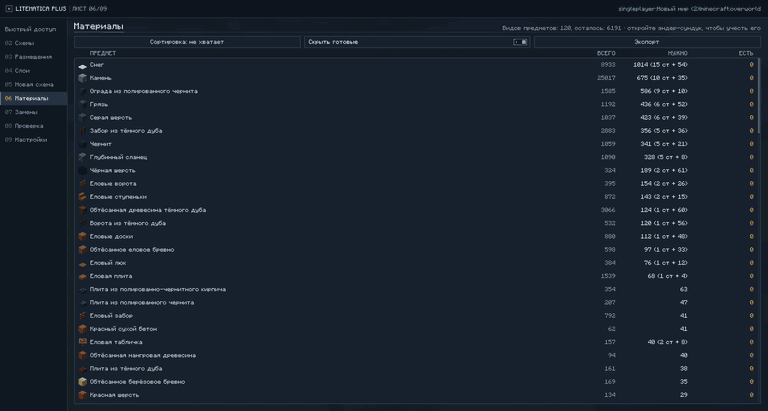
Task: Open Быстрый доступ in the sidebar
Action: (x=33, y=29)
